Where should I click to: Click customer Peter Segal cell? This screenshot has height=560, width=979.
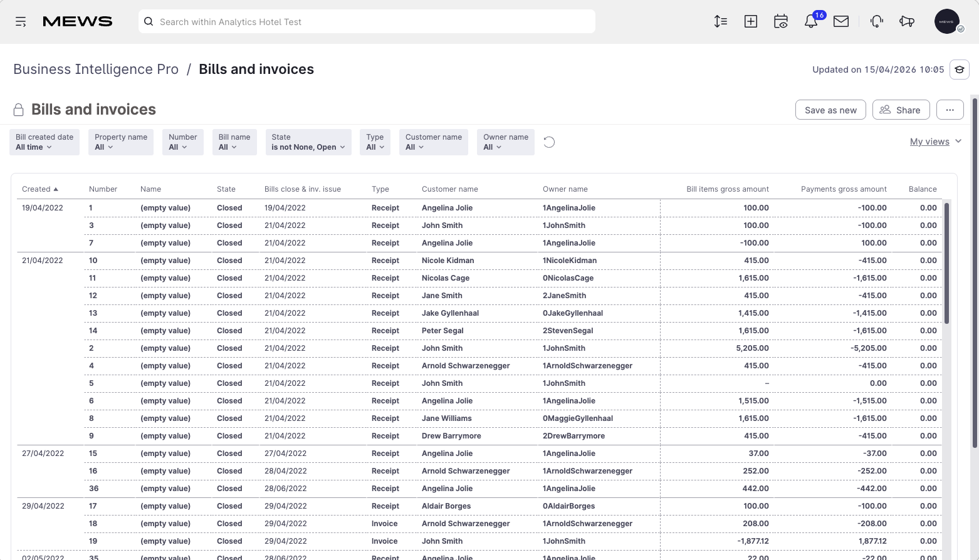442,331
